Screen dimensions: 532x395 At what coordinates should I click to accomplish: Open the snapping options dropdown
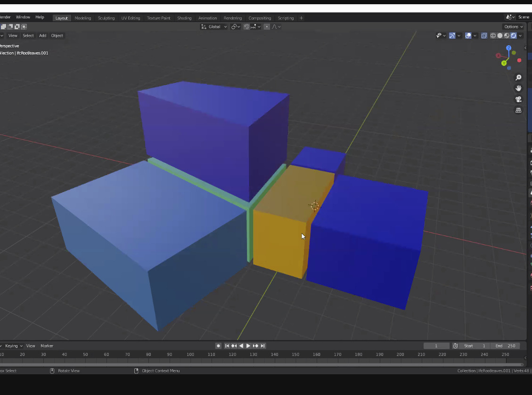click(x=255, y=27)
